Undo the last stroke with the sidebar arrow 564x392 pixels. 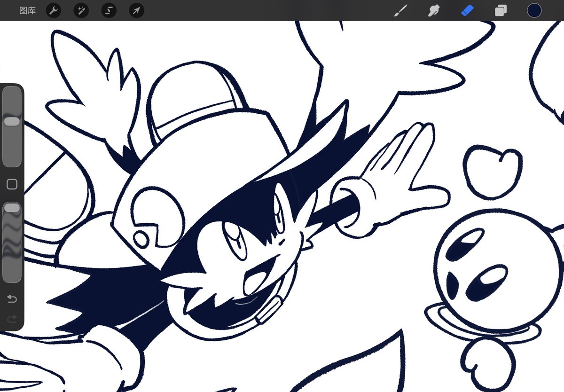12,299
